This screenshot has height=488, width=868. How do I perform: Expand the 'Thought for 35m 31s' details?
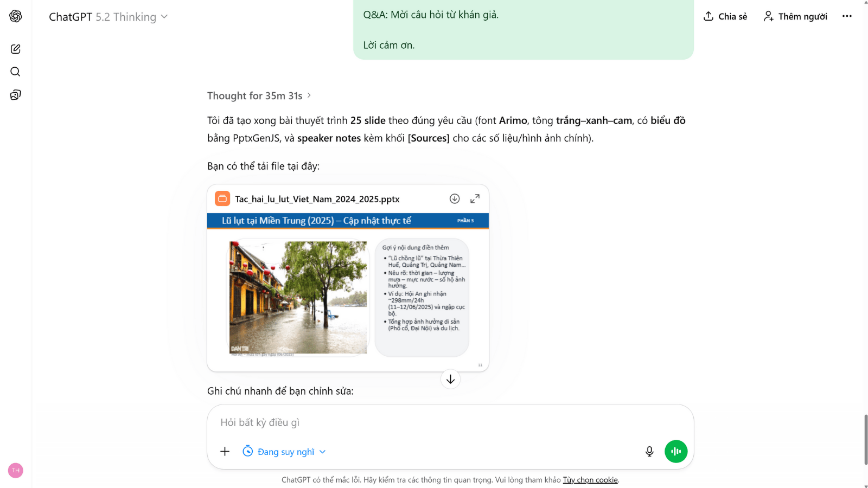pyautogui.click(x=259, y=96)
